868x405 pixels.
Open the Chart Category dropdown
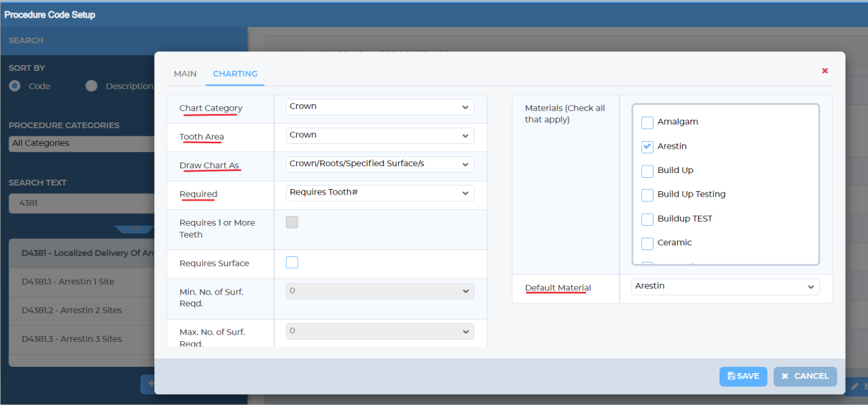click(380, 107)
